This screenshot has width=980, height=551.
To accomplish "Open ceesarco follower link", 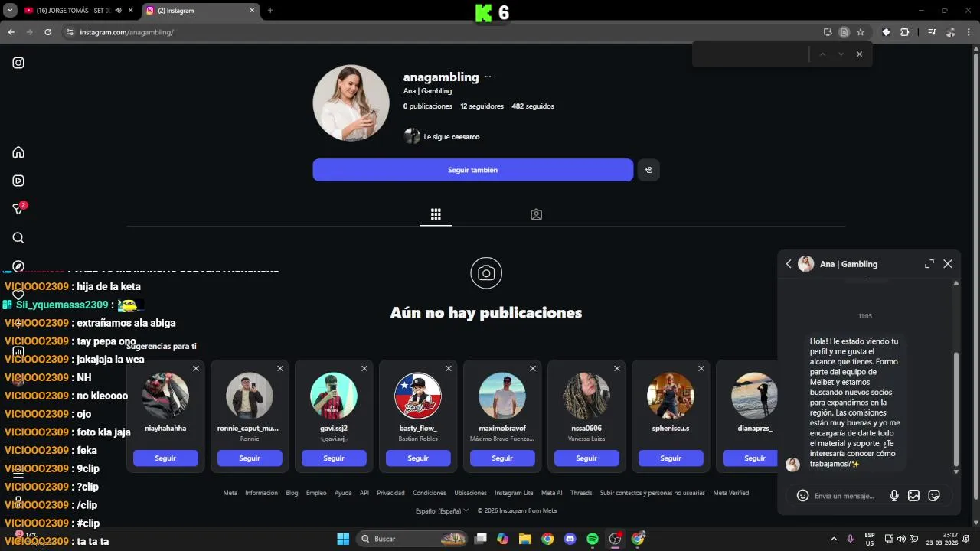I will click(x=465, y=137).
